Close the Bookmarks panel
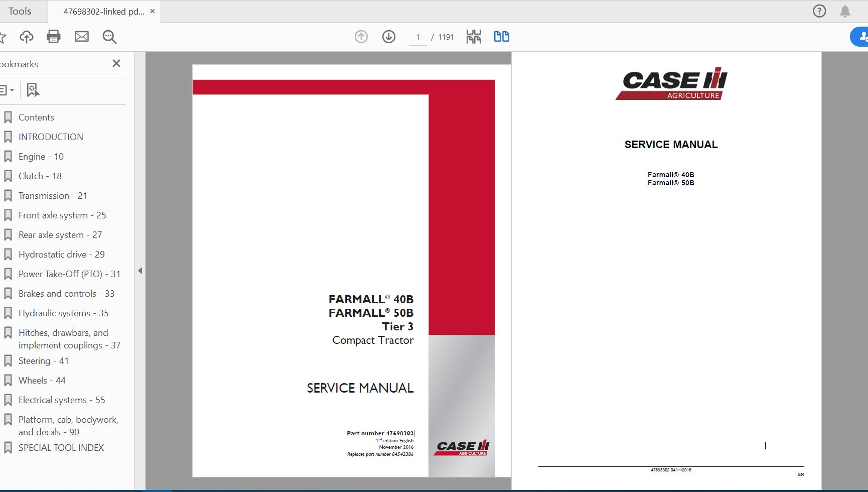 pyautogui.click(x=116, y=63)
